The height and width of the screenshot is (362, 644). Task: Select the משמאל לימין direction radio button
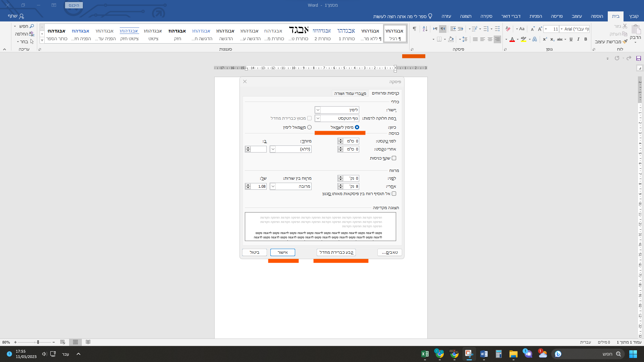coord(309,127)
